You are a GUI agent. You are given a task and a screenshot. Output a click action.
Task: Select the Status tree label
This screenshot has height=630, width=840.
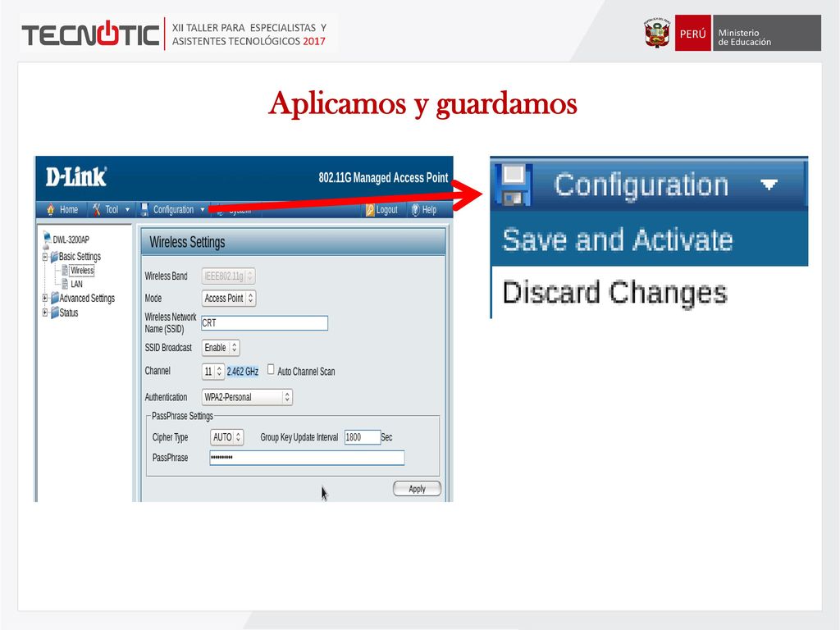point(69,313)
